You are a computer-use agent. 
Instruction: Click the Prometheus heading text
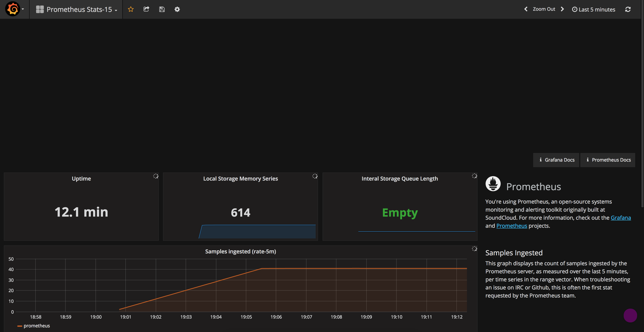(534, 187)
